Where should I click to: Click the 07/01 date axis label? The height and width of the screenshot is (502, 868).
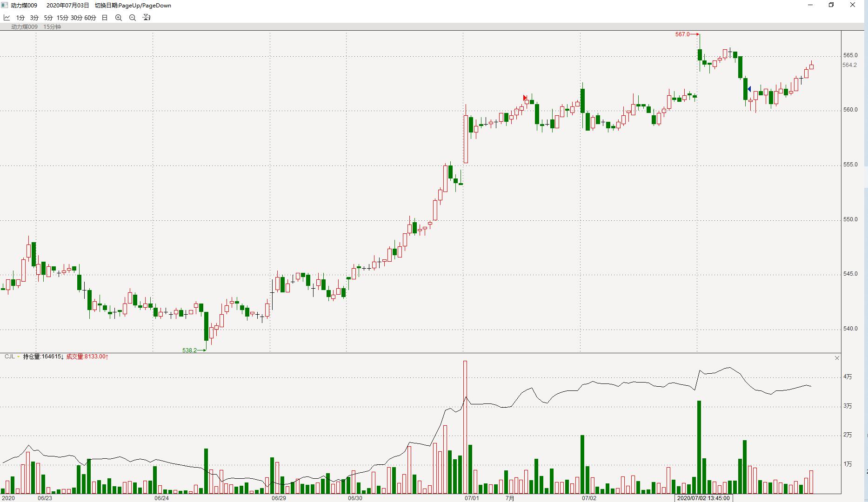click(472, 498)
